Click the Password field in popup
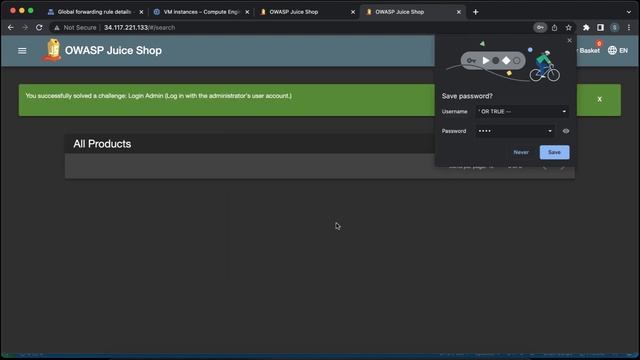 (515, 131)
